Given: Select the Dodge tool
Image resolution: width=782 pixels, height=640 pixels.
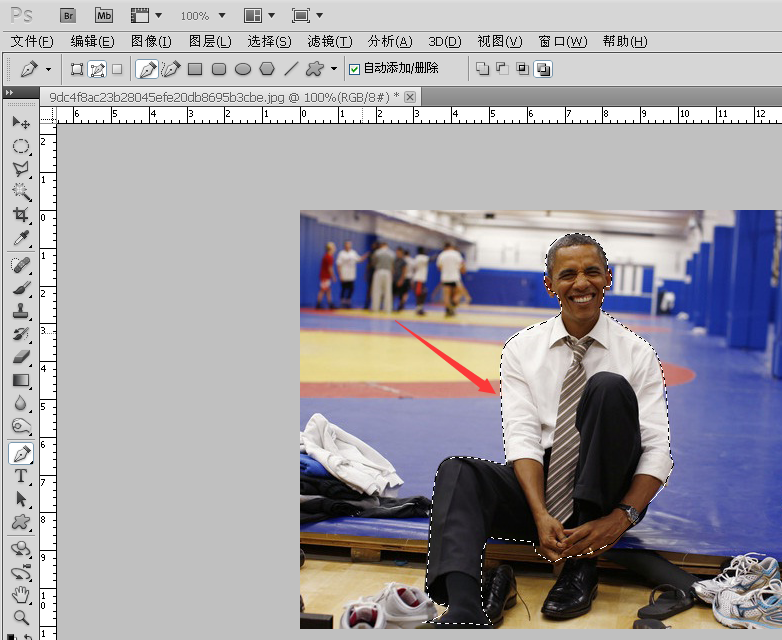Looking at the screenshot, I should 20,426.
